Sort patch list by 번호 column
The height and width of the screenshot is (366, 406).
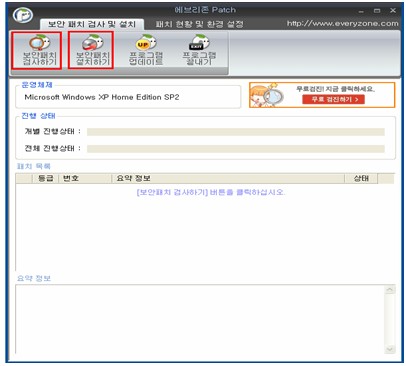click(85, 178)
